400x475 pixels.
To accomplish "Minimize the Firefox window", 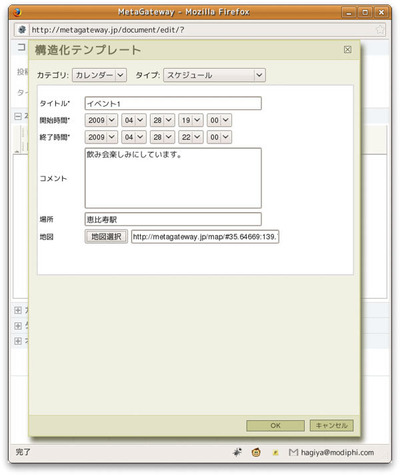I will 349,13.
